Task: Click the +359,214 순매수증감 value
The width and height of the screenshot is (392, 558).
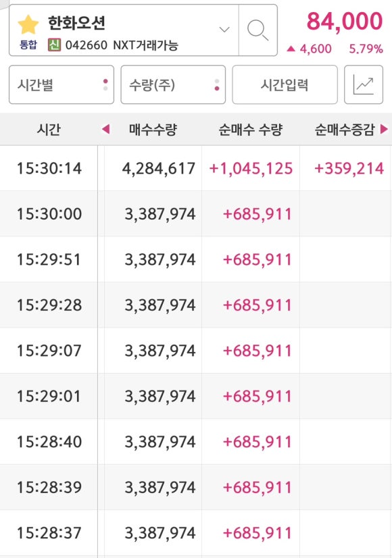Action: coord(349,168)
